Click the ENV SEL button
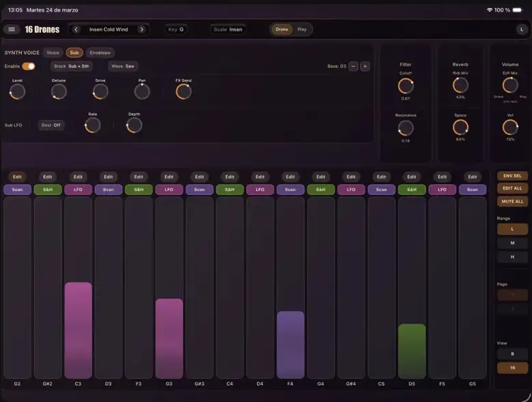Image resolution: width=532 pixels, height=402 pixels. (x=512, y=175)
